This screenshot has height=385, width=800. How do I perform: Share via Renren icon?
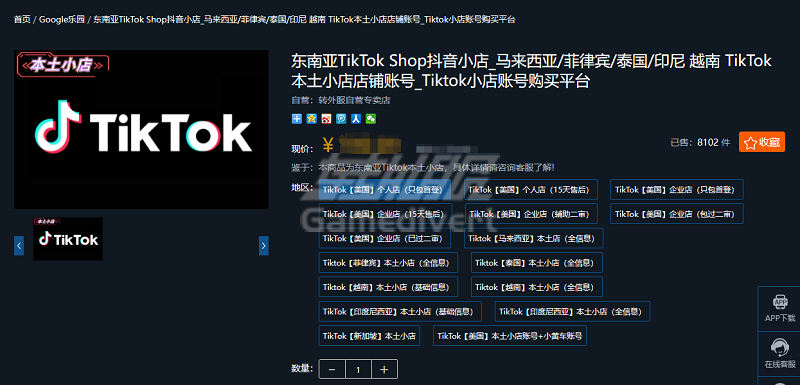pyautogui.click(x=356, y=119)
